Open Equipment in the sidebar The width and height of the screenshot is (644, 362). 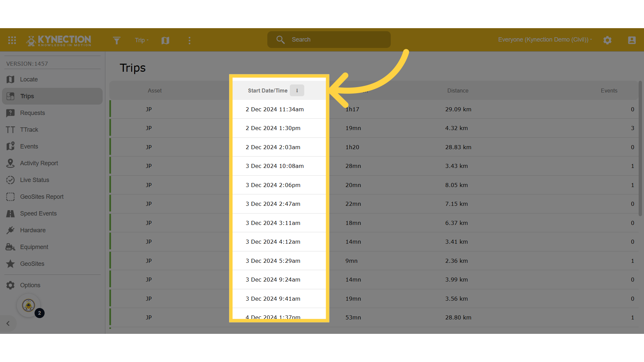52,247
